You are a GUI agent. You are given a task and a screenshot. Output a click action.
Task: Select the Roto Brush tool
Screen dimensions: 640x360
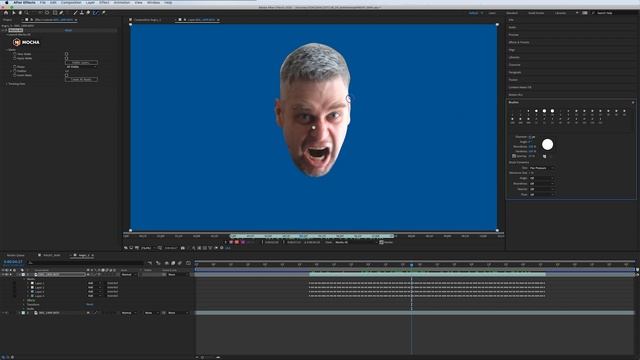pyautogui.click(x=96, y=13)
